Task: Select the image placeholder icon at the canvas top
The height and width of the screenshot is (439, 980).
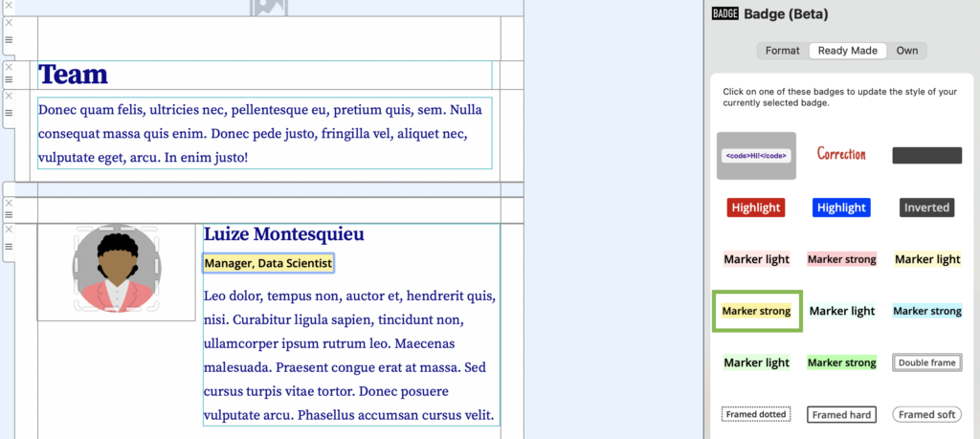Action: coord(269,8)
